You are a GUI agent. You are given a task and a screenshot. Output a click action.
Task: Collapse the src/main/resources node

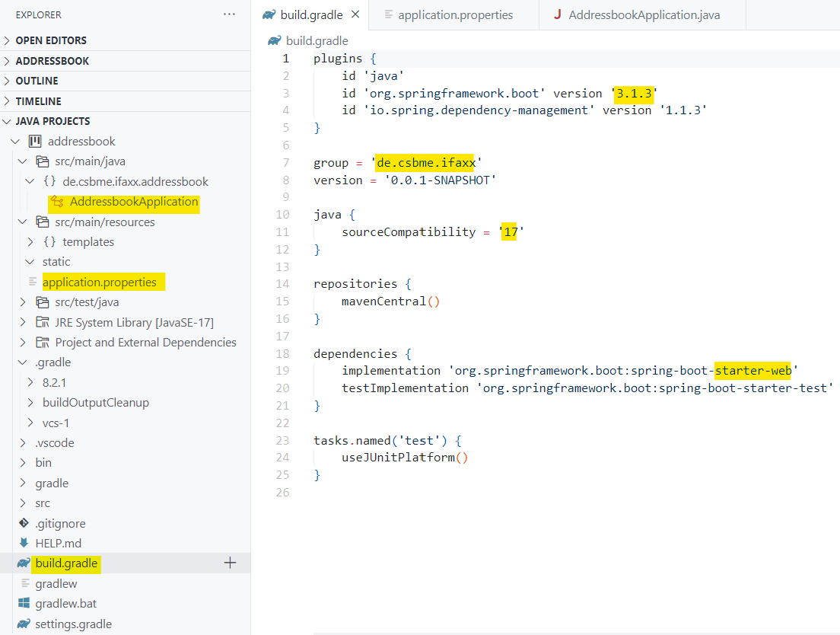pos(23,222)
